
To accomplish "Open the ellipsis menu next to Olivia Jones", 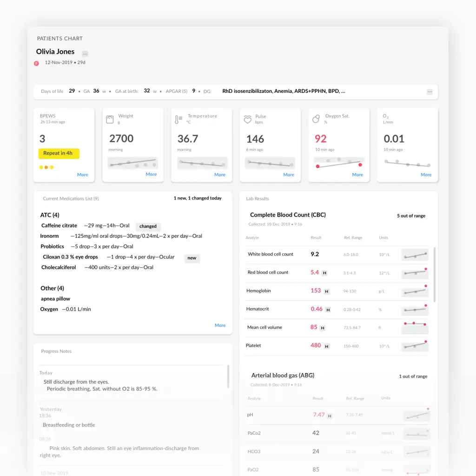I will tap(85, 53).
